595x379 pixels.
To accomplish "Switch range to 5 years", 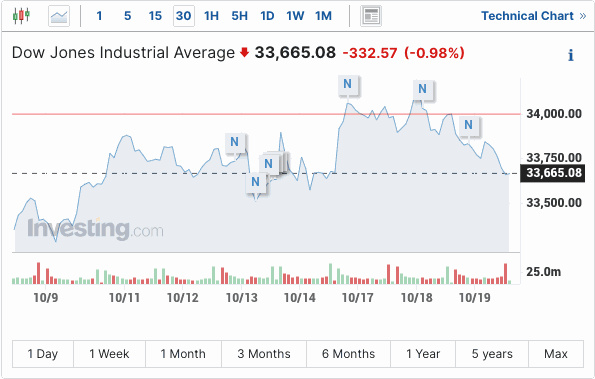I will 492,354.
